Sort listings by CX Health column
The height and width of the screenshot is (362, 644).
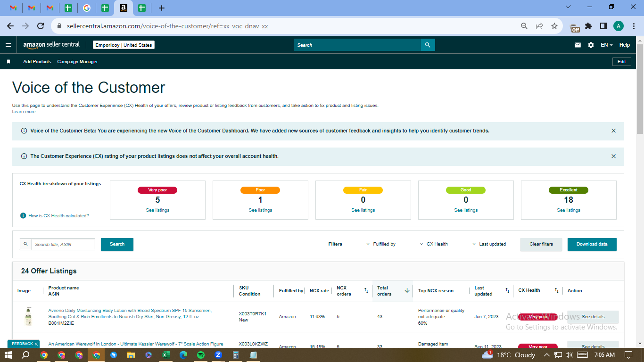pos(556,291)
